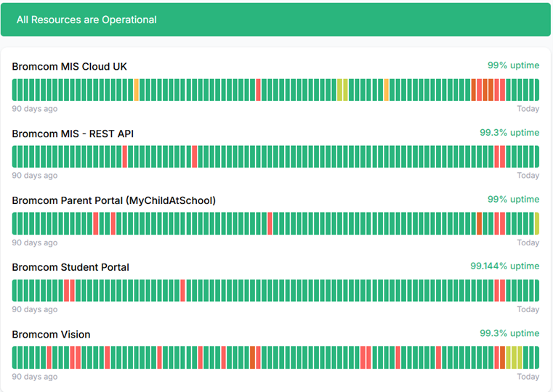Click '90 days ago' under Parent Portal

pyautogui.click(x=35, y=242)
